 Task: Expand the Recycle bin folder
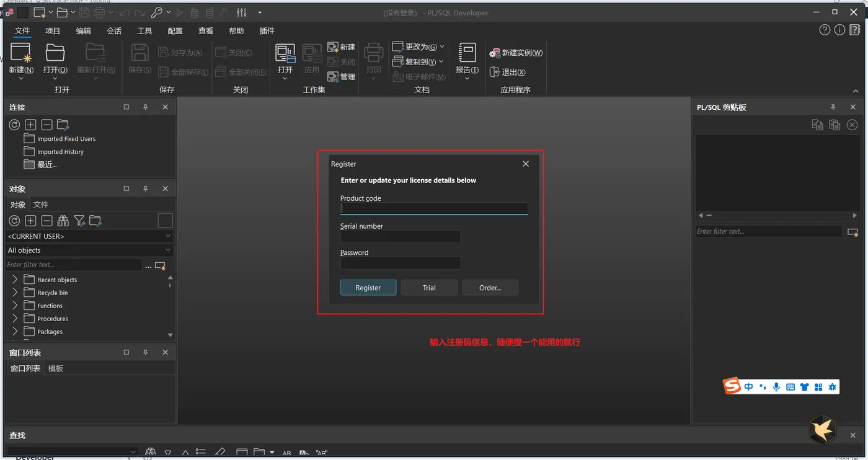(x=15, y=293)
